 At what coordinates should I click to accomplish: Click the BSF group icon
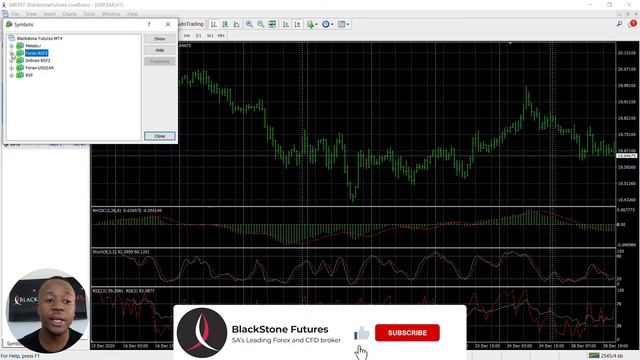[x=20, y=75]
